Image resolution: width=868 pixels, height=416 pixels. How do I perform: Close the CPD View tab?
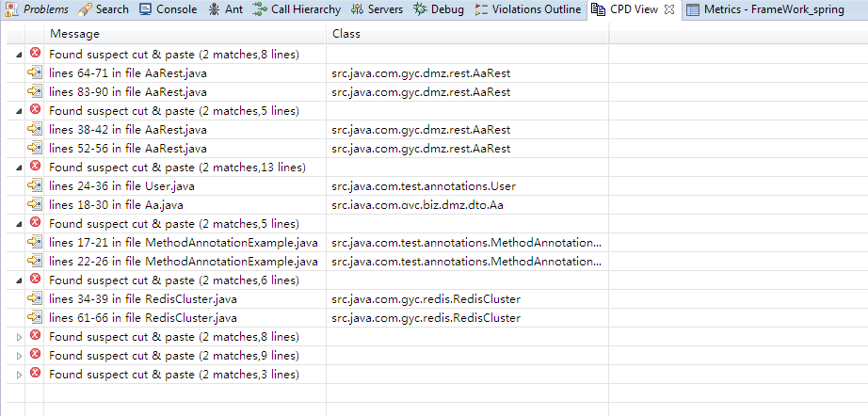(669, 9)
